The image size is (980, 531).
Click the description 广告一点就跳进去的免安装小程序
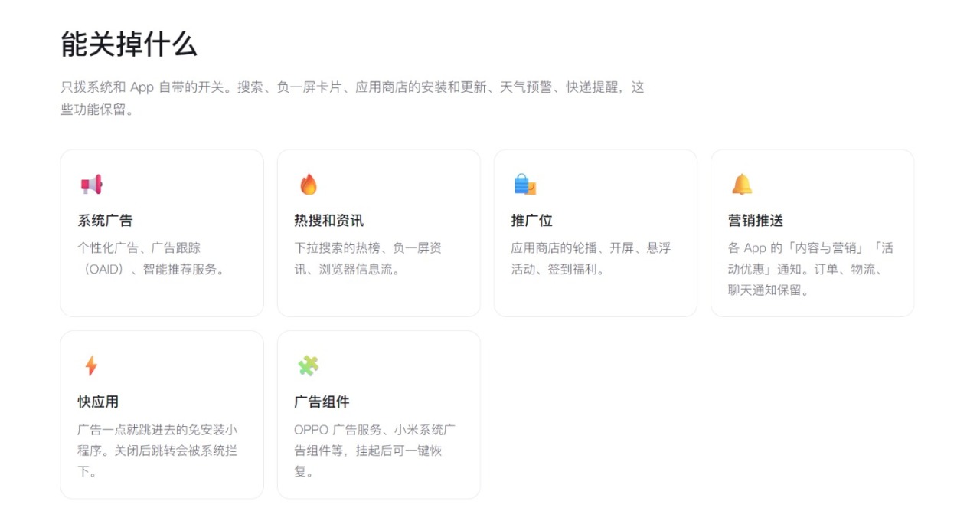[x=158, y=451]
